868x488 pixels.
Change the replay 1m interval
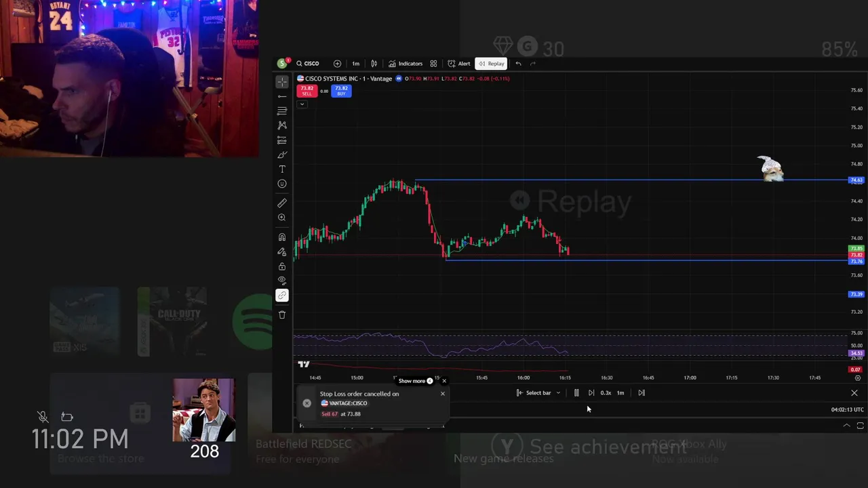coord(620,392)
